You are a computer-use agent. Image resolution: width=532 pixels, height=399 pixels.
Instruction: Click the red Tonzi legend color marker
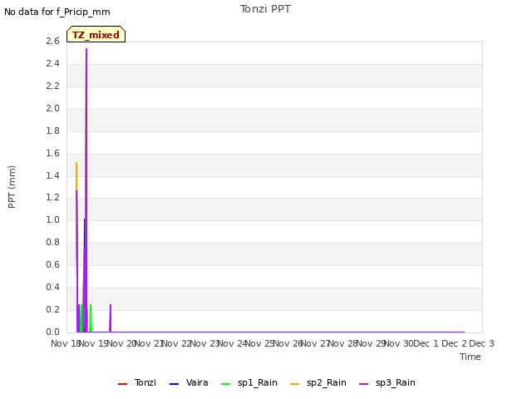(x=122, y=384)
